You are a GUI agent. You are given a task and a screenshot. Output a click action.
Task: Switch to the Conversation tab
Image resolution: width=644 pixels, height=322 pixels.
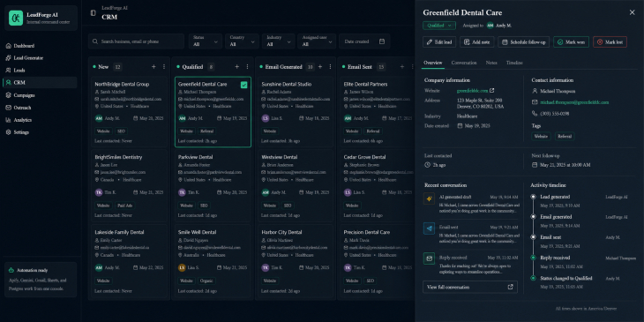coord(464,63)
